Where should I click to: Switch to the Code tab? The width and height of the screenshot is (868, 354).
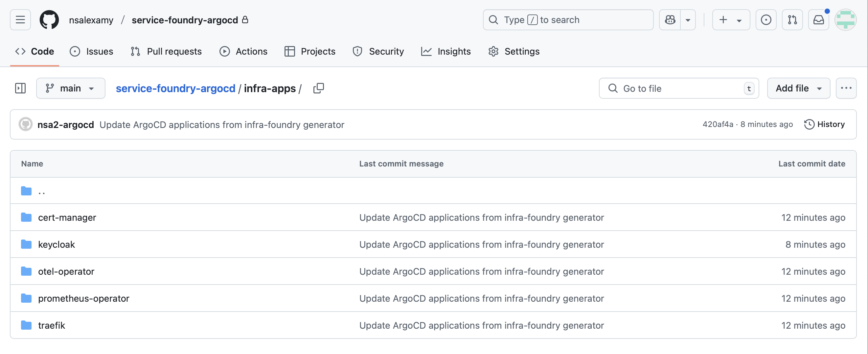point(35,51)
